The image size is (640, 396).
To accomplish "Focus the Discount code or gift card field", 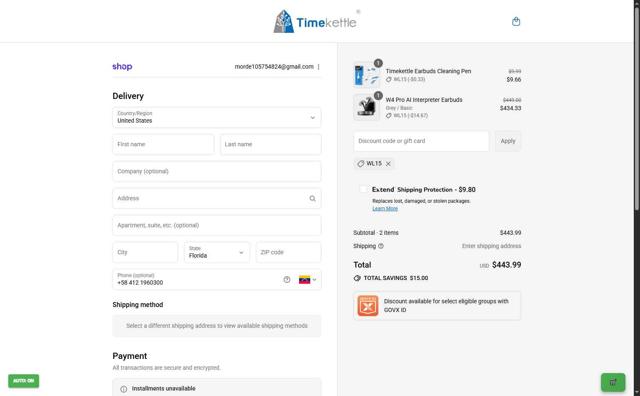I will coord(421,141).
